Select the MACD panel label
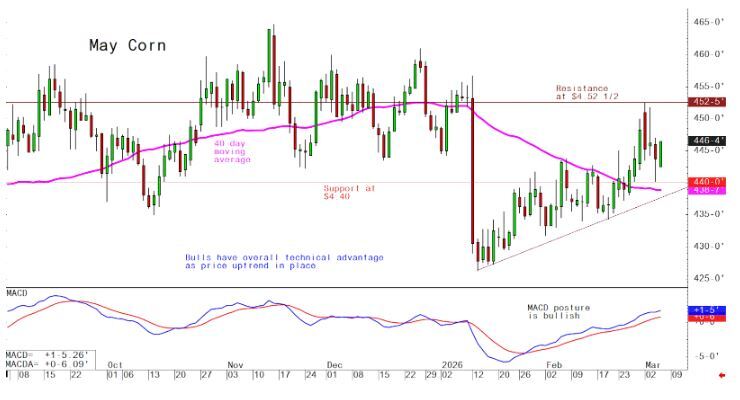740x400 pixels. tap(18, 293)
